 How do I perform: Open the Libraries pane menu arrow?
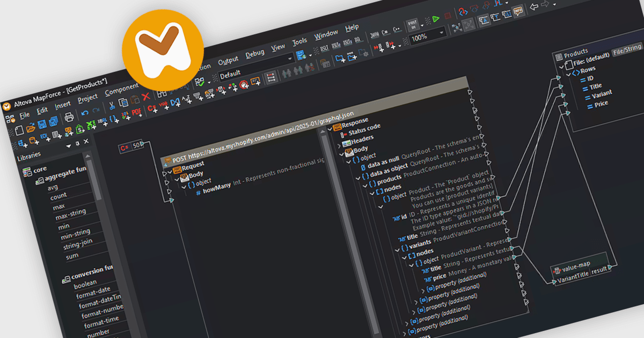tap(68, 146)
